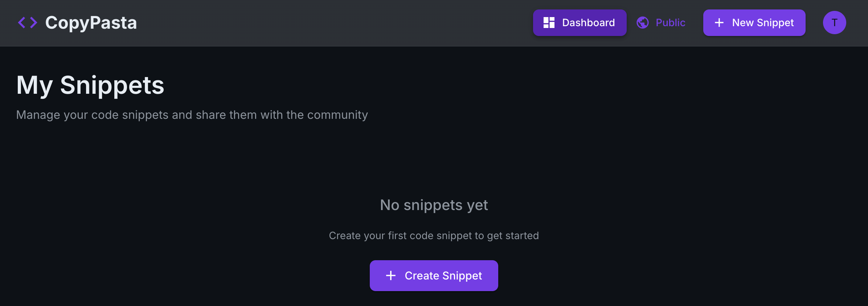Click the "New Snippet" text label
Screen dimensions: 868x306
(763, 23)
